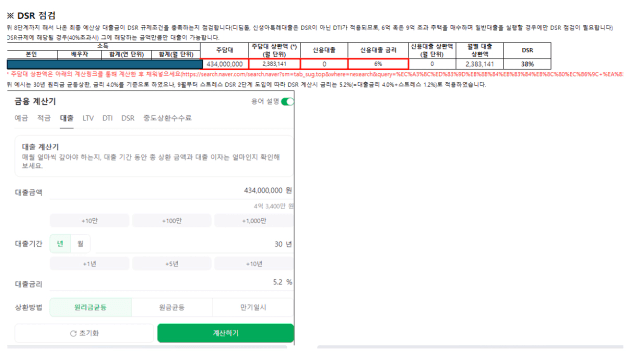640x361 pixels.
Task: Switch to the DTI tab
Action: (107, 118)
